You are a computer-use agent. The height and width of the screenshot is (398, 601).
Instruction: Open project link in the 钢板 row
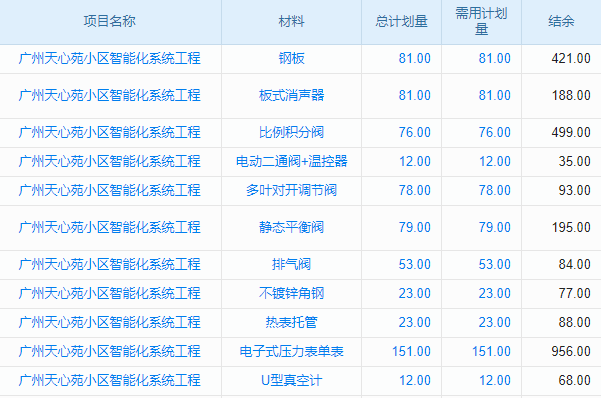pyautogui.click(x=110, y=59)
